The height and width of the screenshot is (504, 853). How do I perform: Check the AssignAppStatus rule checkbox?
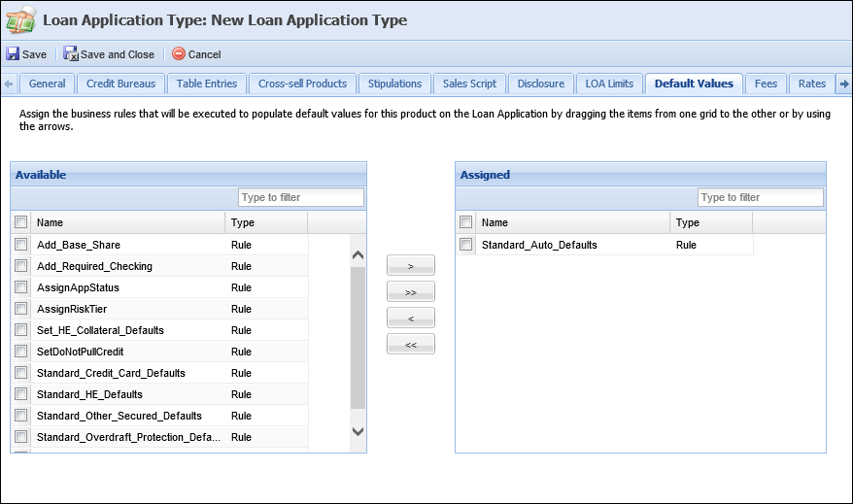click(x=20, y=286)
